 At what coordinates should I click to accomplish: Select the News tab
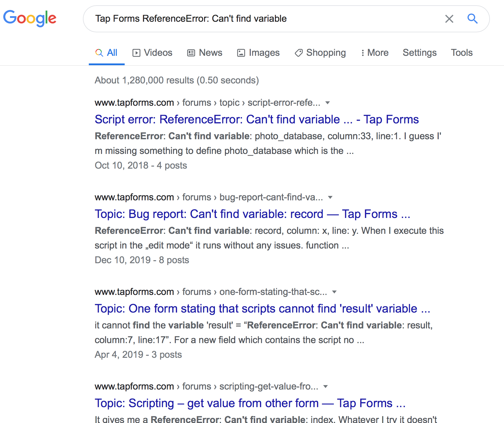tap(205, 53)
